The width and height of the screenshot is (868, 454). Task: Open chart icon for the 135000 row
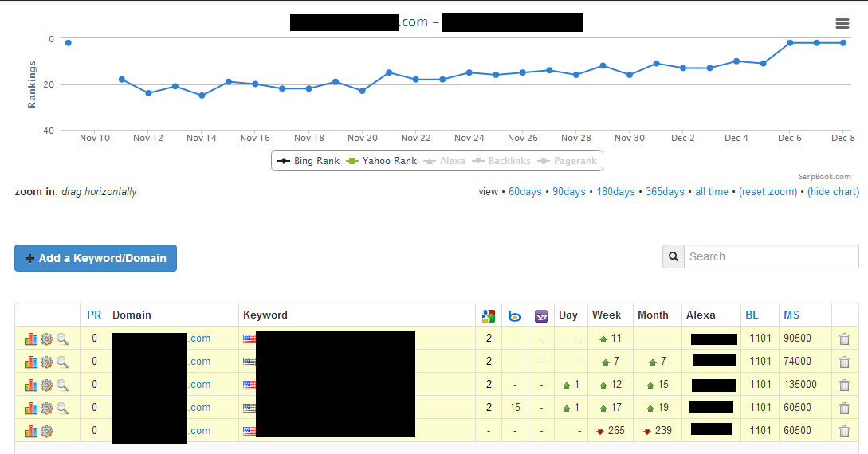pos(31,385)
